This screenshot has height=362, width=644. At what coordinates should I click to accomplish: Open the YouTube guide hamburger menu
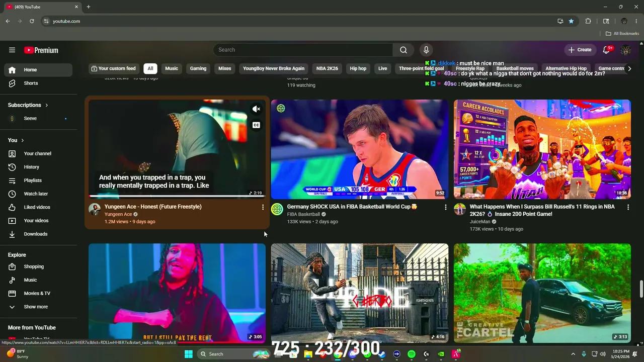coord(12,50)
